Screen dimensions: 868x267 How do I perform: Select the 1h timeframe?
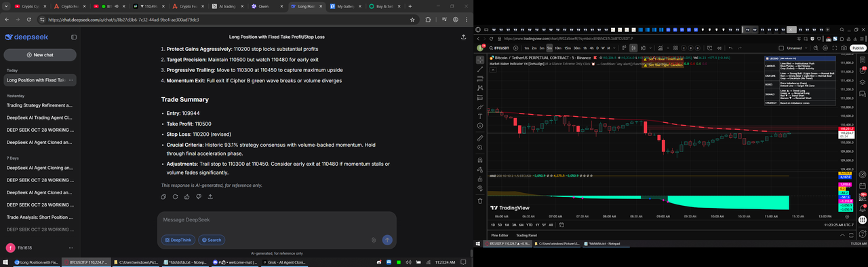tap(585, 48)
